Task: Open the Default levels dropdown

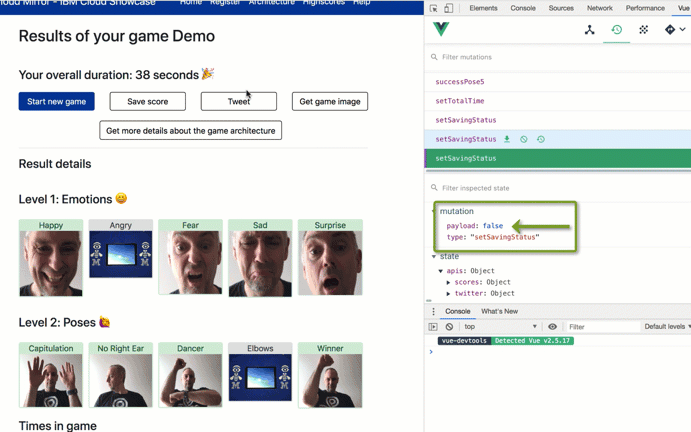Action: (666, 327)
